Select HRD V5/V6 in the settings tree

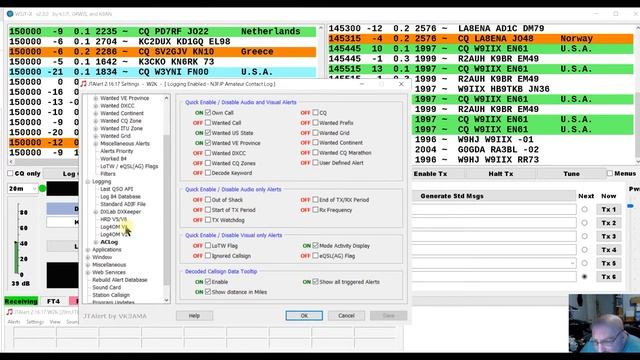coord(113,219)
